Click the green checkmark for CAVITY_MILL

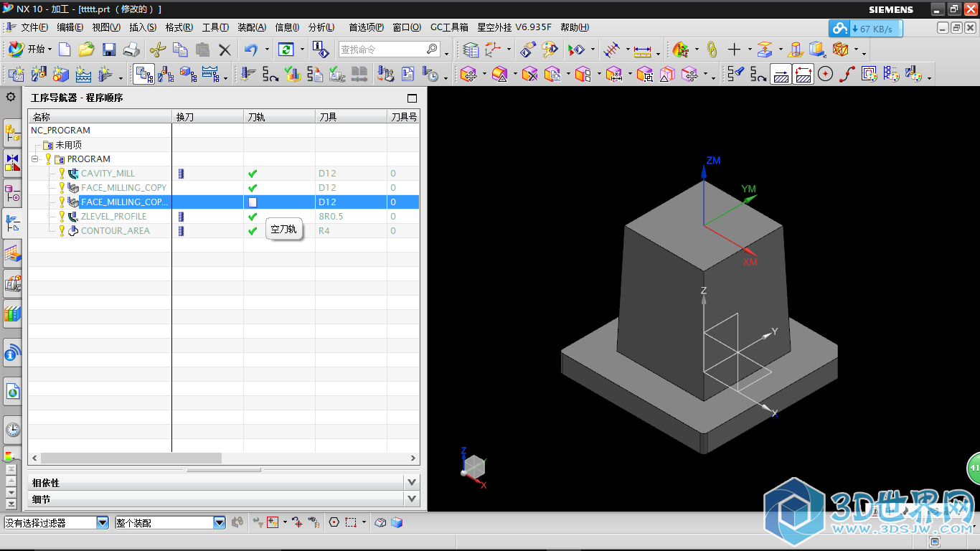pyautogui.click(x=253, y=174)
